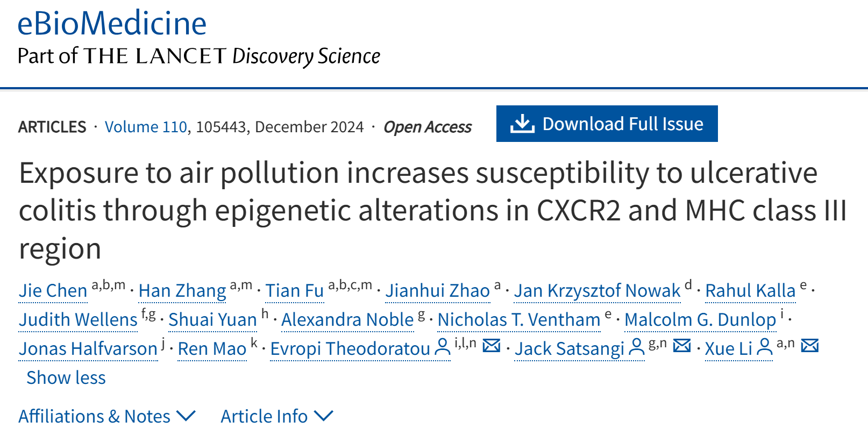The image size is (868, 436).
Task: Expand the Article Info section
Action: pyautogui.click(x=276, y=416)
